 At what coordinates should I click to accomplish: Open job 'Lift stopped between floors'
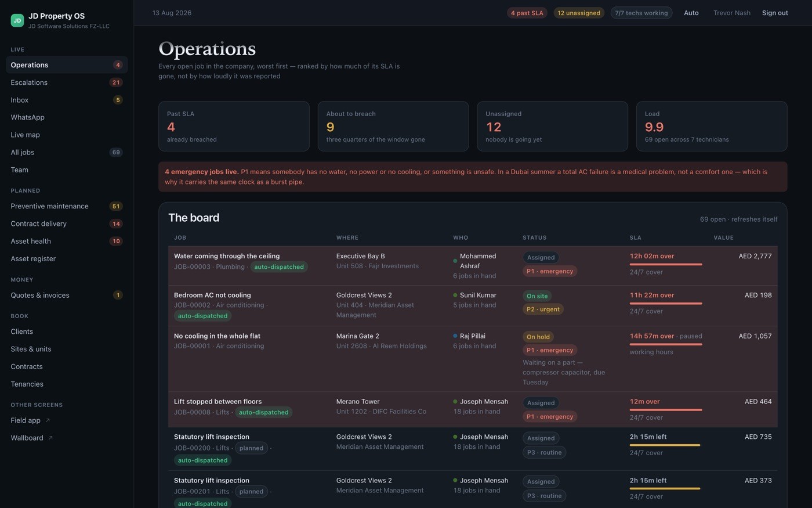217,402
